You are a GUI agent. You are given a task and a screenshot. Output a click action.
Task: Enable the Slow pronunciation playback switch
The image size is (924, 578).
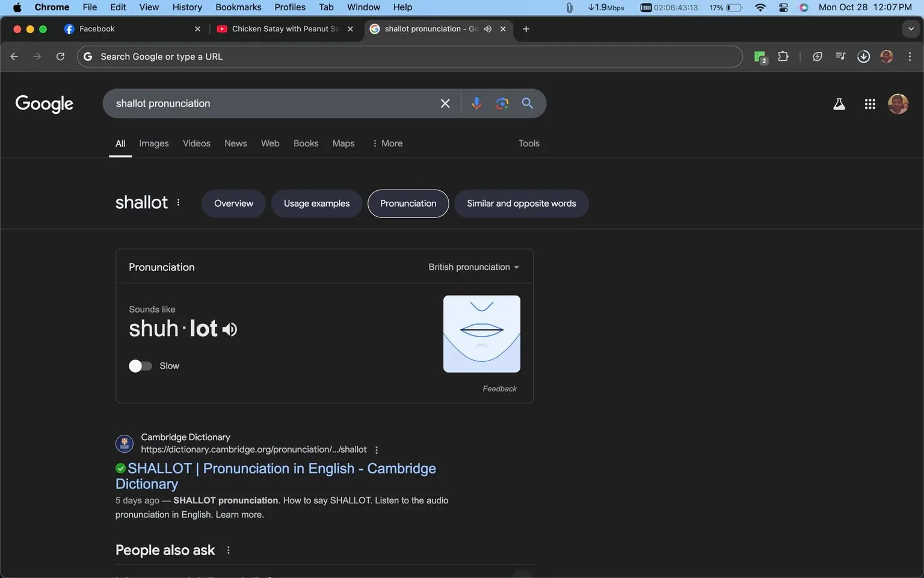coord(140,365)
